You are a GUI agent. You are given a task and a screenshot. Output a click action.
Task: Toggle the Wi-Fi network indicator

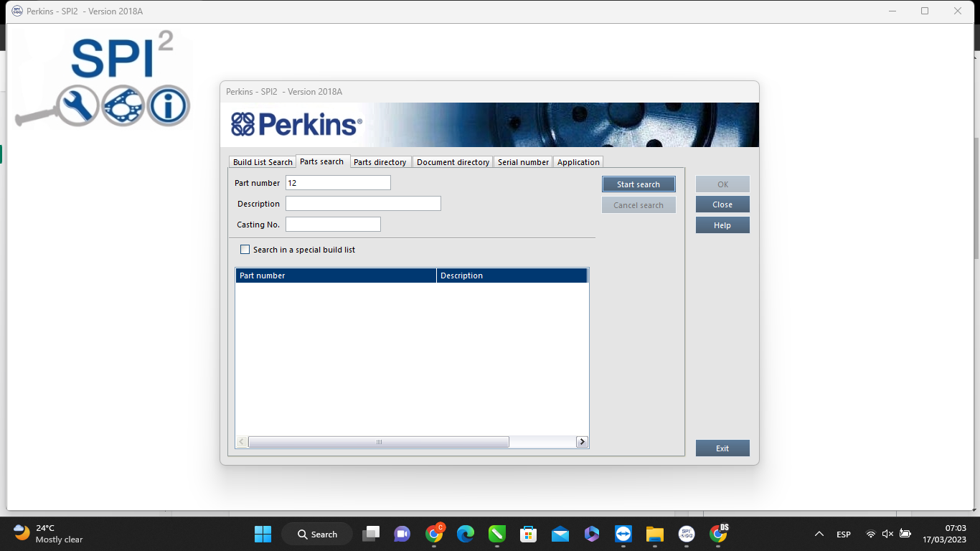tap(871, 534)
